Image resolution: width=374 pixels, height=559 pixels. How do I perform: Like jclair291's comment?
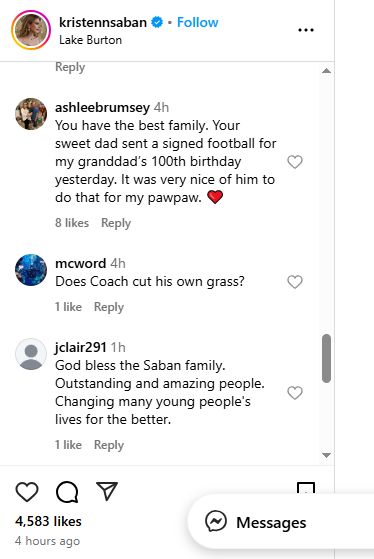[295, 393]
